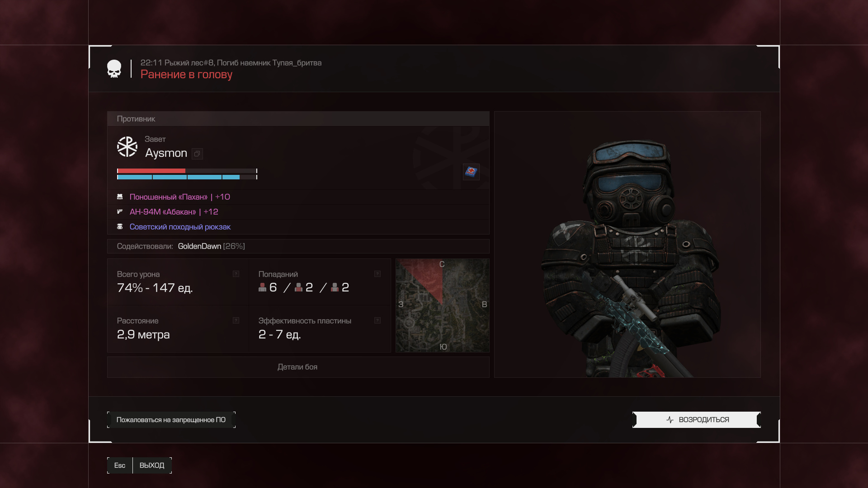Click the skull death icon
The height and width of the screenshot is (488, 868).
click(x=114, y=69)
